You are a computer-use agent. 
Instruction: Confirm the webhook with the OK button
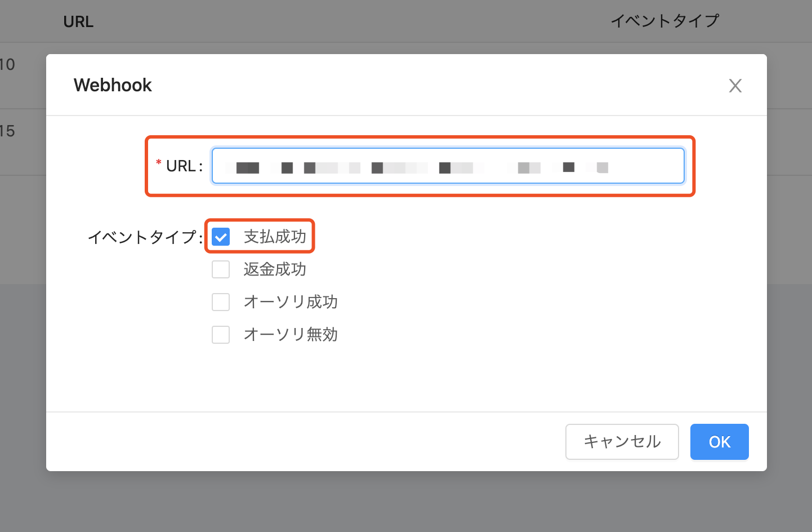coord(719,442)
